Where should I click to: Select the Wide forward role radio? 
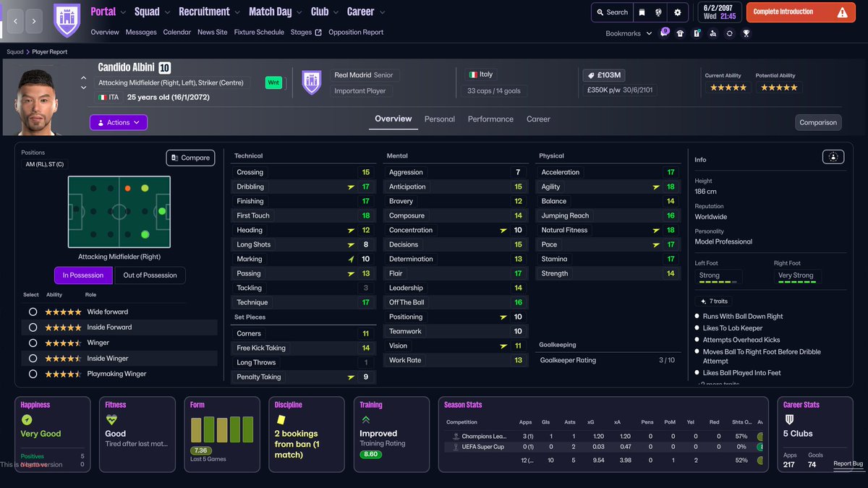(33, 312)
